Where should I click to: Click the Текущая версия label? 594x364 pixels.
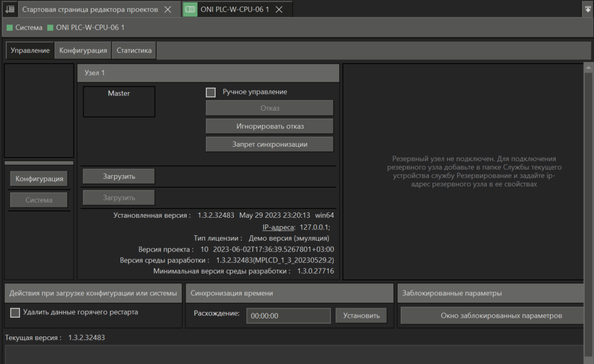point(33,338)
